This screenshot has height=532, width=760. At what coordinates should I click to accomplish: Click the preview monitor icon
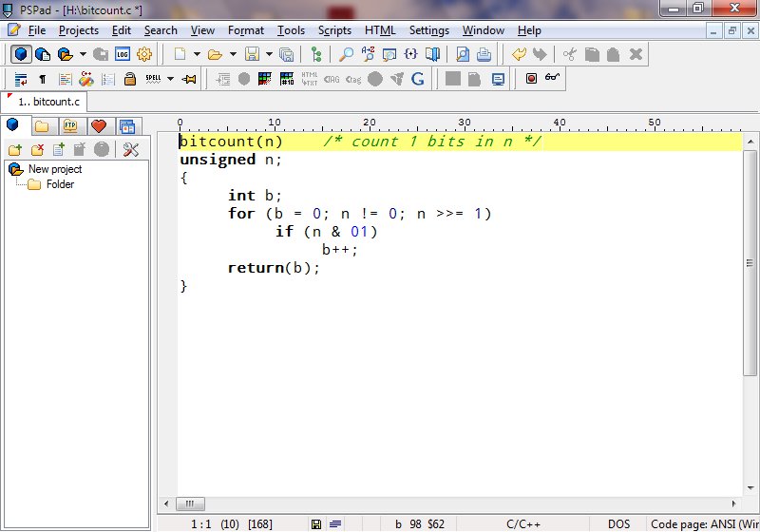tap(498, 79)
